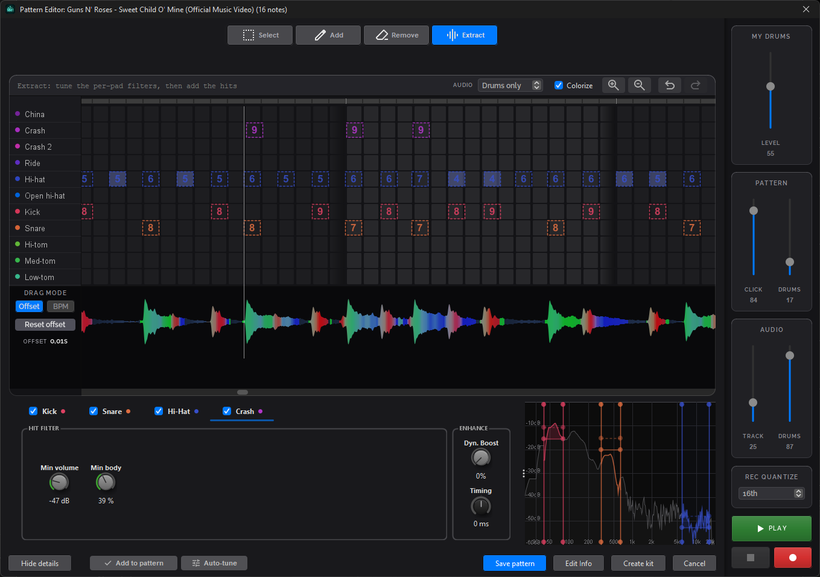Select the Hi-tom drum row
This screenshot has height=577, width=820.
(x=45, y=245)
